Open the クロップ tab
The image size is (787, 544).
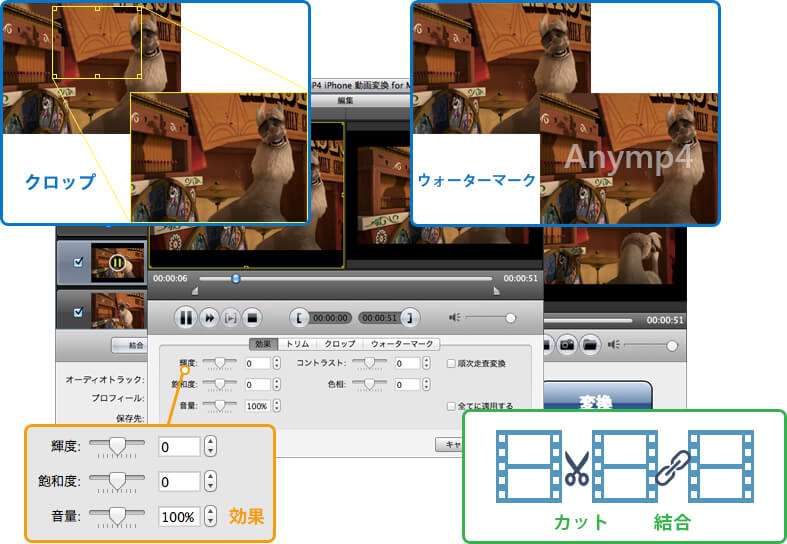(340, 344)
